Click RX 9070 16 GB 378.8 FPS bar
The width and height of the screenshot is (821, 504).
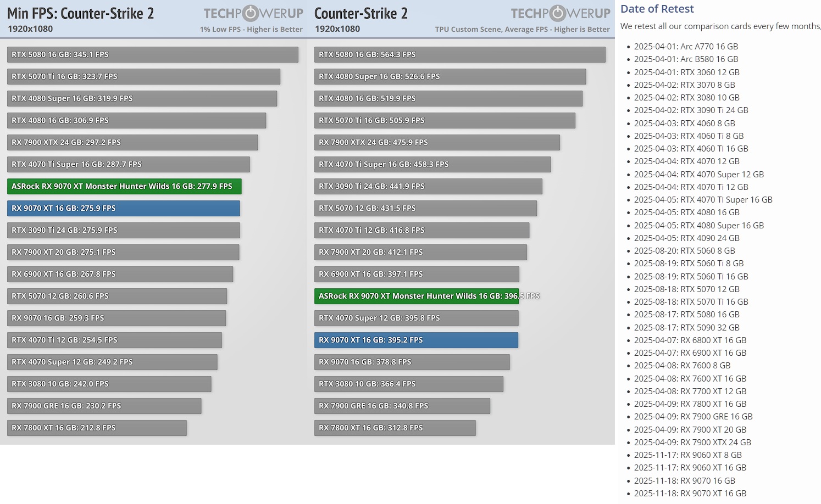point(412,362)
